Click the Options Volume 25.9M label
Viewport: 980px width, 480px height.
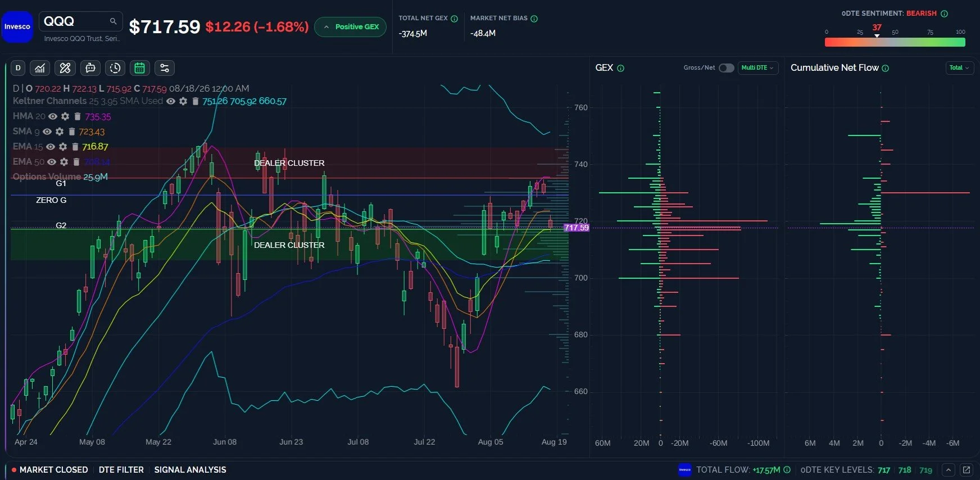(60, 177)
